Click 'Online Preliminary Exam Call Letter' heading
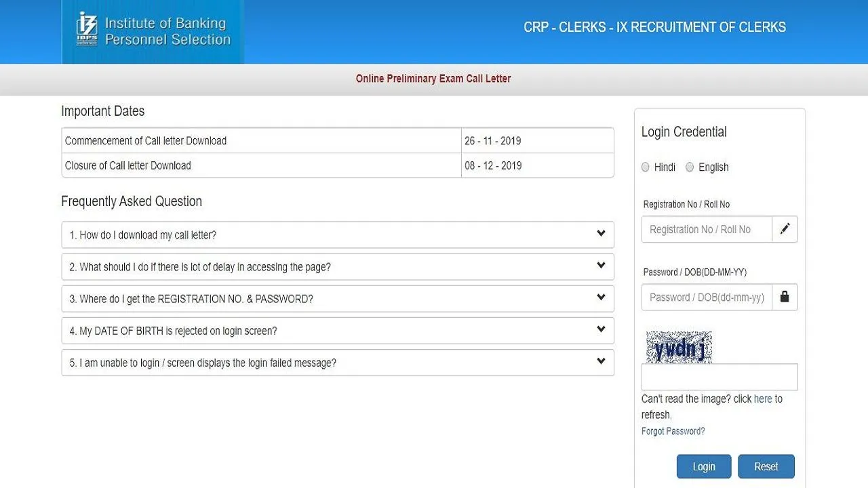Viewport: 868px width, 488px height. (433, 79)
